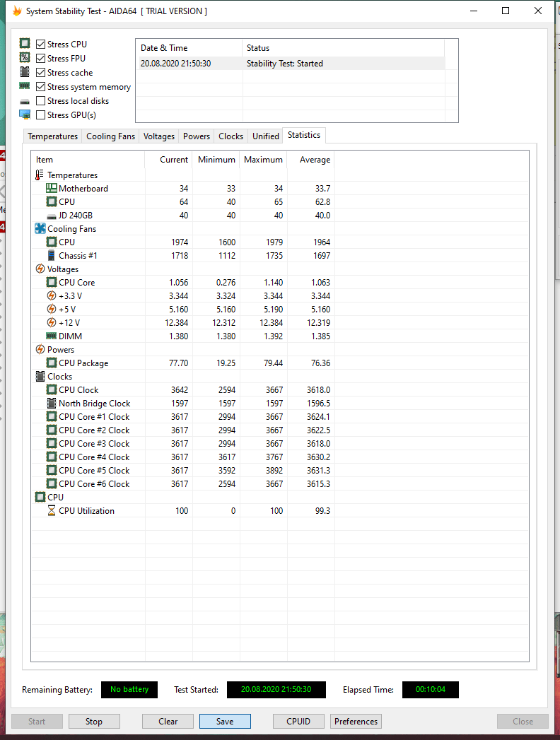Select the Voltages tab
The image size is (560, 740).
click(x=158, y=136)
